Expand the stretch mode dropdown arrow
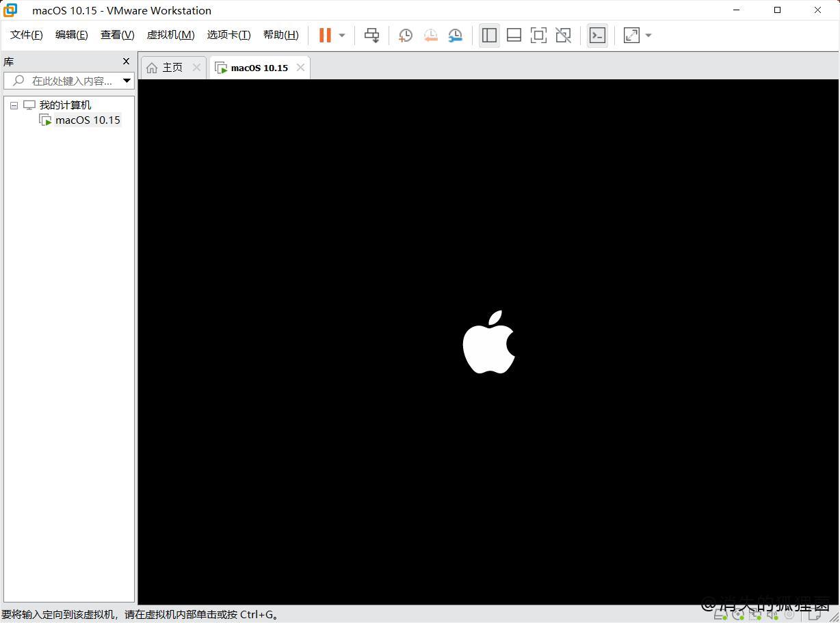 coord(648,36)
